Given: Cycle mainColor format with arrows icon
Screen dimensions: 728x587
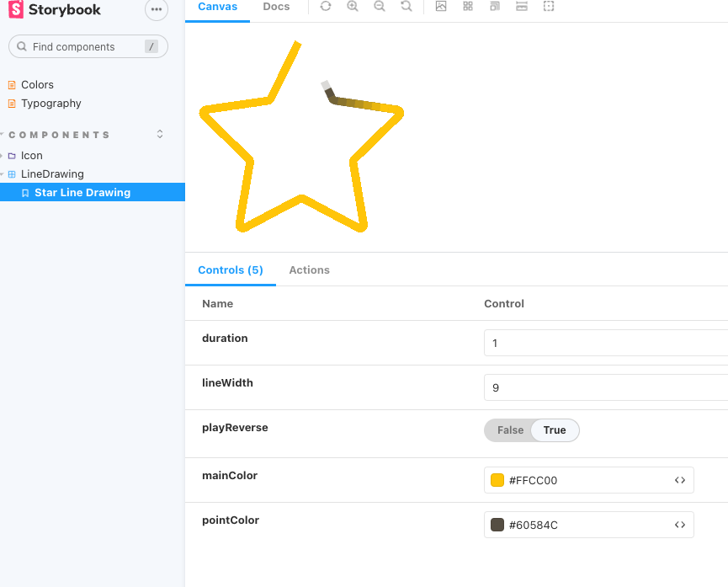Looking at the screenshot, I should tap(680, 480).
